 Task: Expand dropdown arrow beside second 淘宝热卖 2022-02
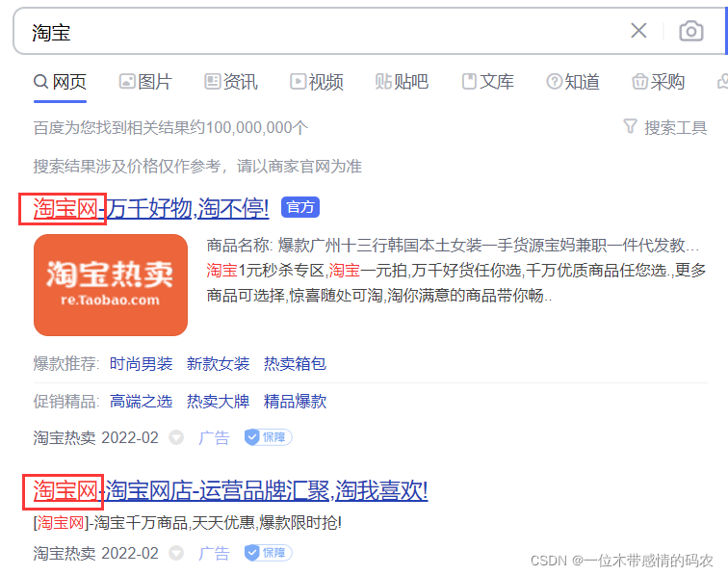(176, 553)
